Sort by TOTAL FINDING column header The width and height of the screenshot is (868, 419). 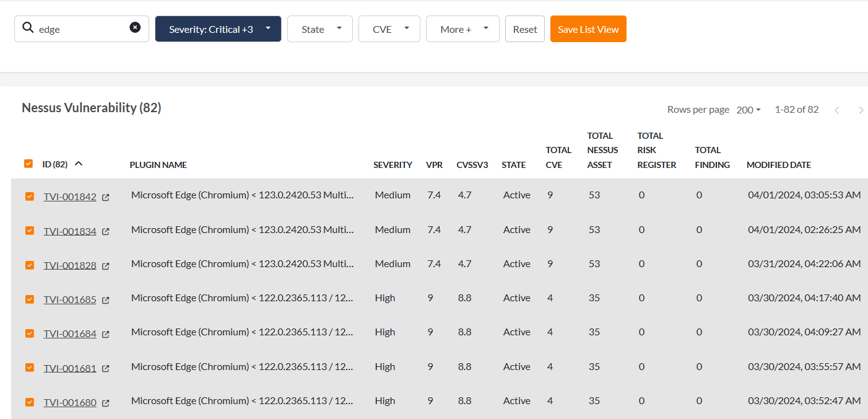(713, 157)
